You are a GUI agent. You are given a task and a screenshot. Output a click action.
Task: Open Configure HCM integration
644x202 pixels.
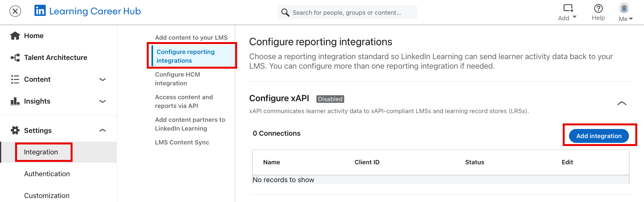pyautogui.click(x=178, y=79)
